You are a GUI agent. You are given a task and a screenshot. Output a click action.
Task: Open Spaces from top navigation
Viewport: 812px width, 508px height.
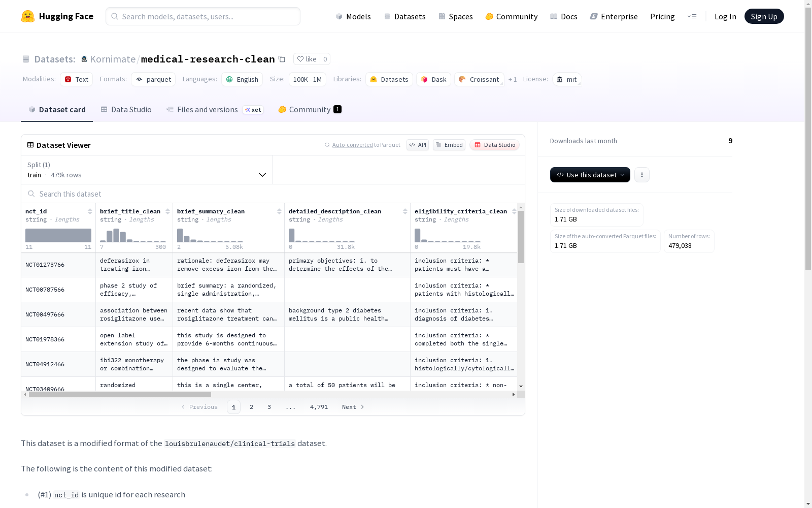coord(456,16)
